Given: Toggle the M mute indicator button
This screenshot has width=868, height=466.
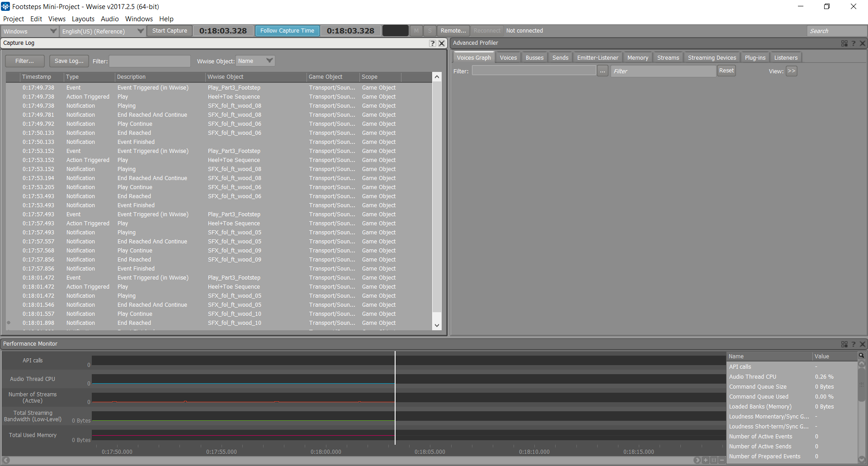Looking at the screenshot, I should coord(416,31).
